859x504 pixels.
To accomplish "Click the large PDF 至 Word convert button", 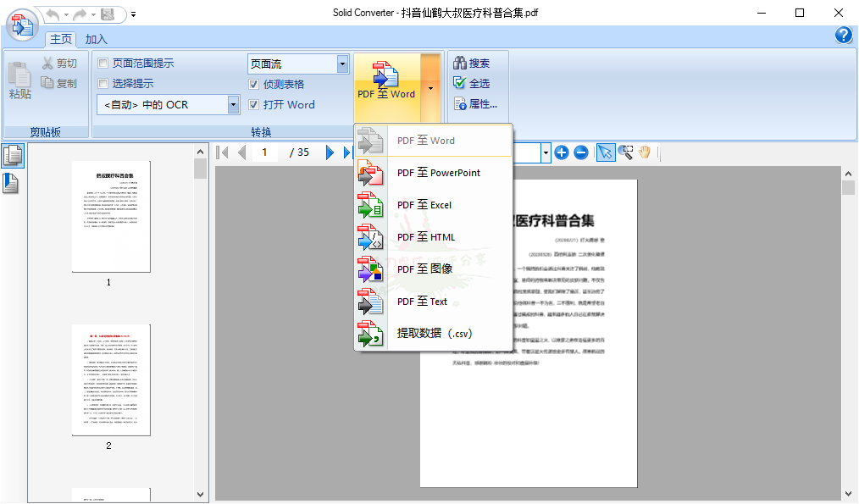I will click(387, 87).
